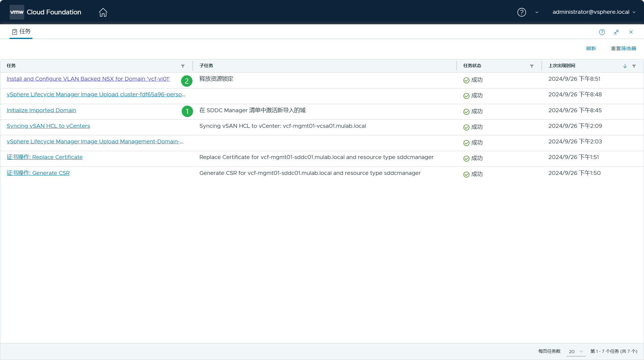Click the task panel pin/unpin icon

coord(617,32)
